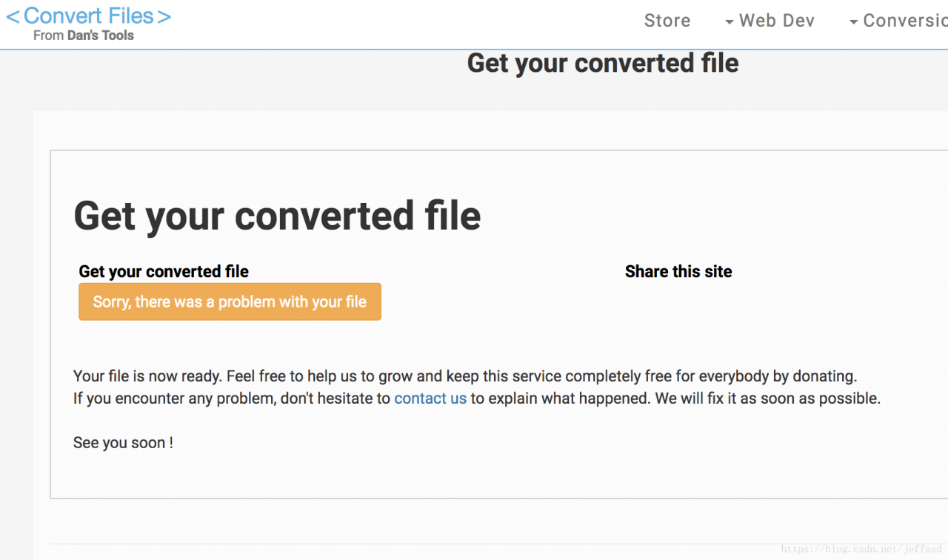Click the 'We will fix it as soon as possible' text
The width and height of the screenshot is (948, 560).
tap(767, 399)
